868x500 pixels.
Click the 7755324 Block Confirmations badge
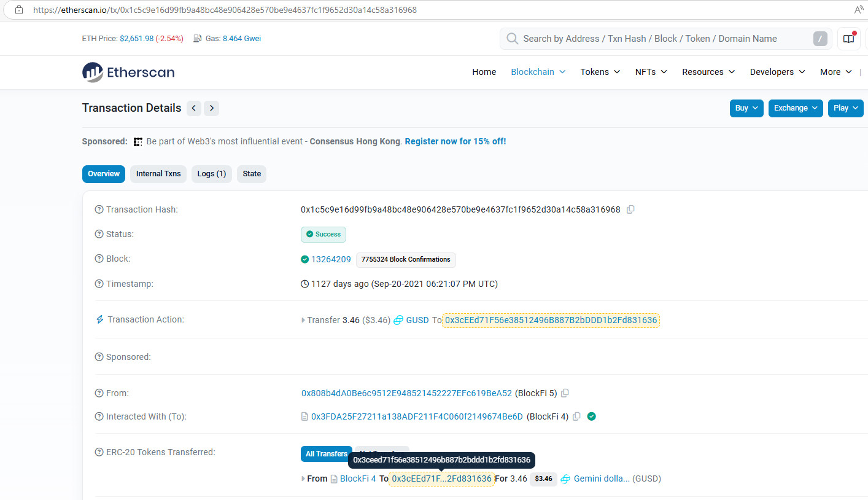point(406,259)
